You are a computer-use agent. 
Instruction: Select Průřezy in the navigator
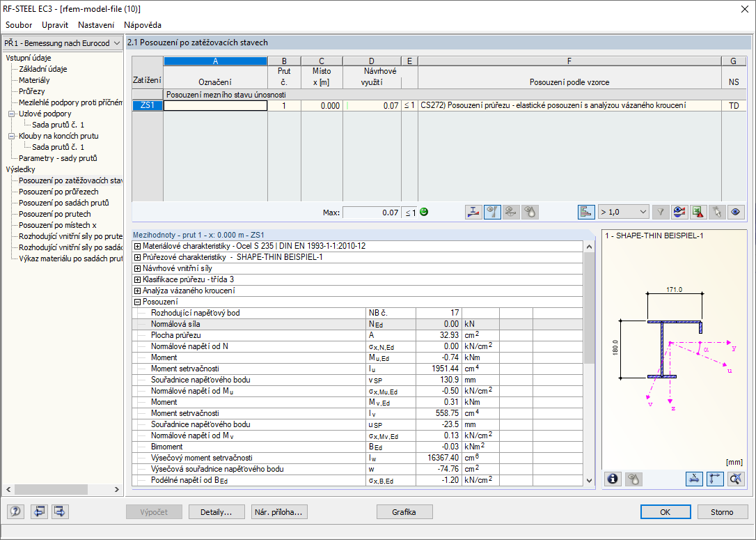click(x=32, y=91)
